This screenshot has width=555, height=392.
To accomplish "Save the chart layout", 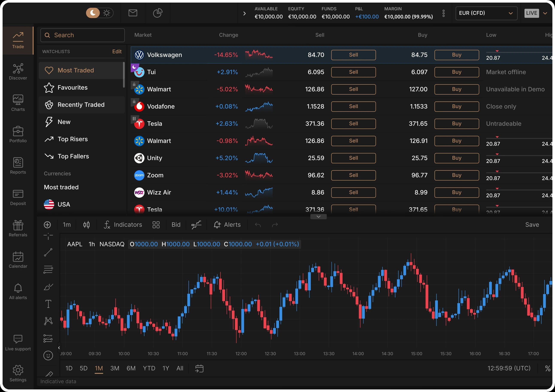I will tap(532, 225).
